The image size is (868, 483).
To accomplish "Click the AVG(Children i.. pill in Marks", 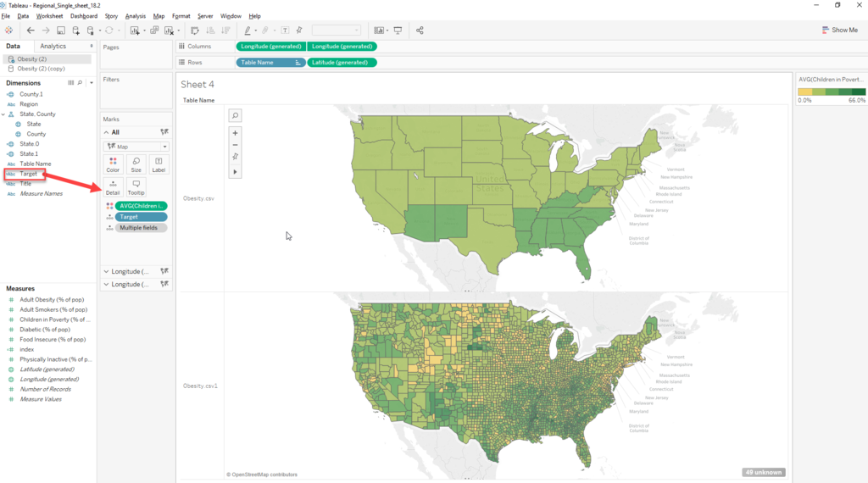I will pos(142,206).
